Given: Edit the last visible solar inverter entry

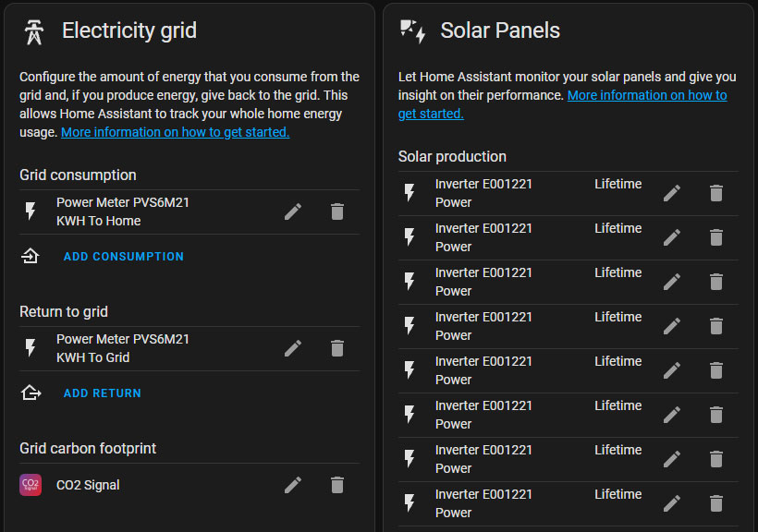Looking at the screenshot, I should tap(672, 503).
